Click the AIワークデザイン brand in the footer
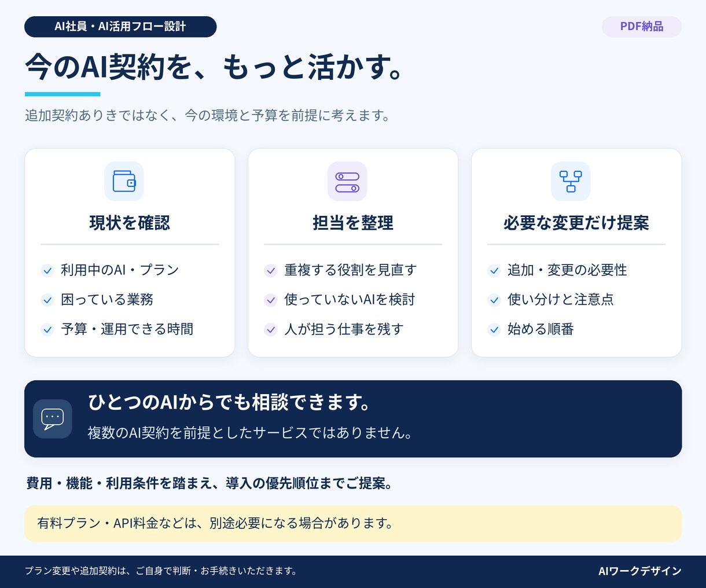 [x=640, y=571]
